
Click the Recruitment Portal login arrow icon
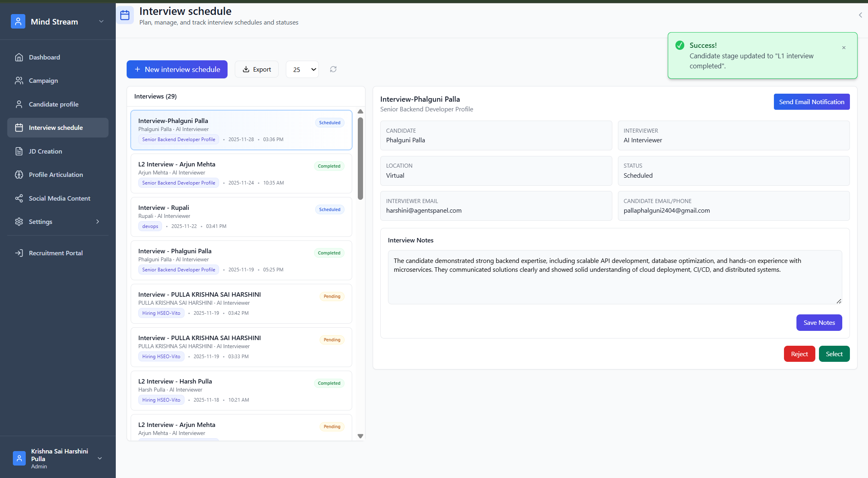coord(19,253)
